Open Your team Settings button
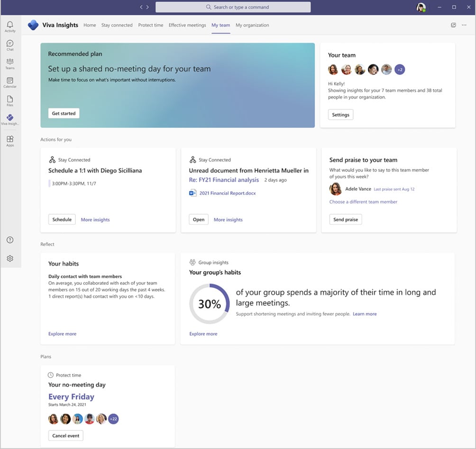Screen dimensions: 476x449 (x=340, y=115)
